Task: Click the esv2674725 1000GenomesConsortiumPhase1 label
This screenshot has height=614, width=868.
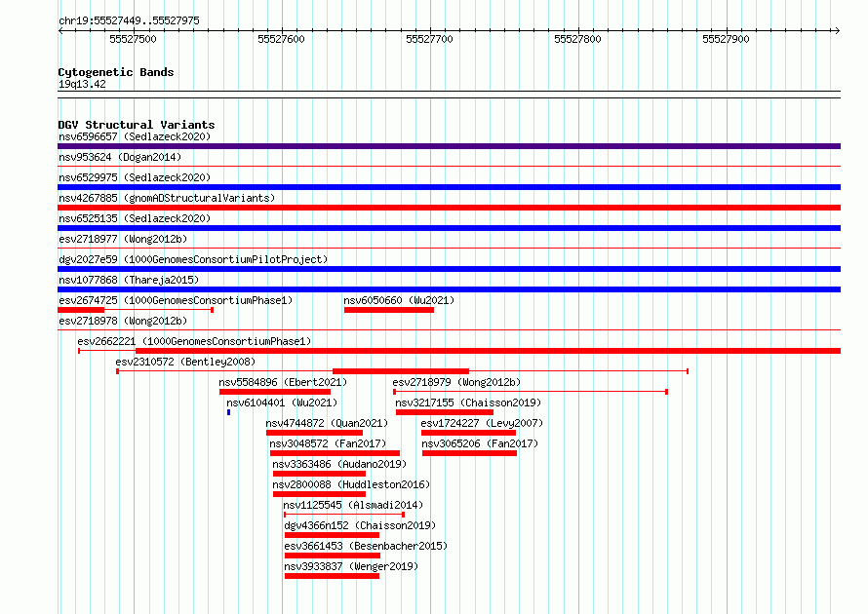Action: 176,300
